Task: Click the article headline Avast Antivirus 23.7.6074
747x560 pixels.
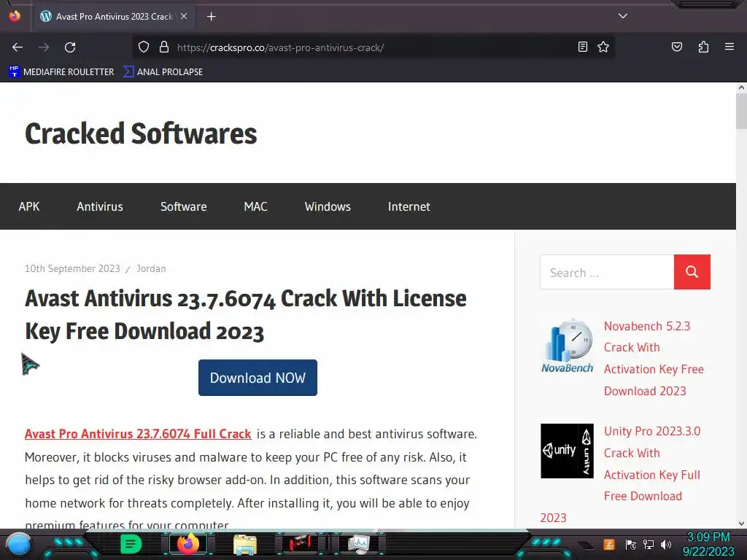Action: coord(245,315)
